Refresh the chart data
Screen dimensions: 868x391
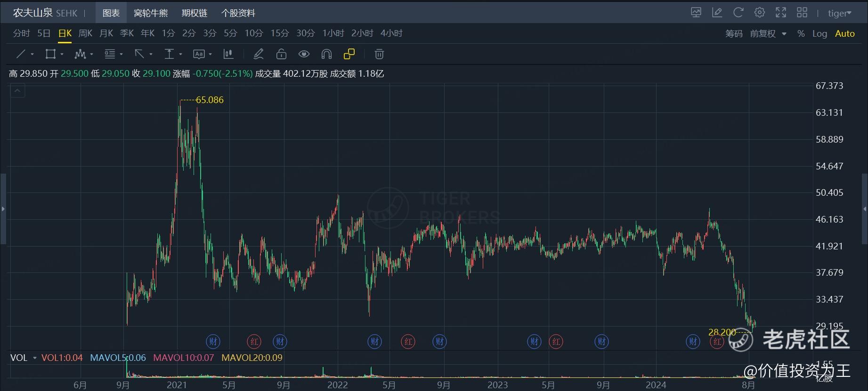[738, 13]
